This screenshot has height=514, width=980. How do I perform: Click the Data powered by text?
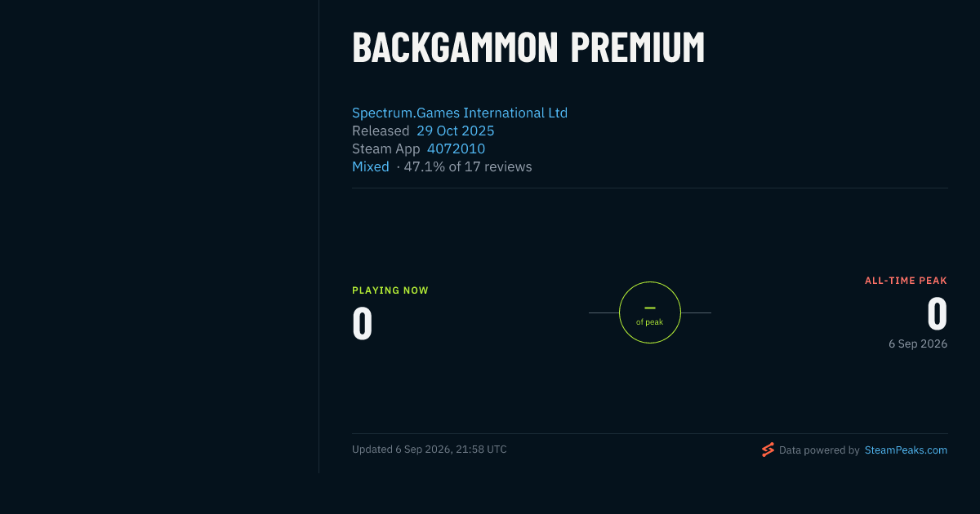point(819,450)
